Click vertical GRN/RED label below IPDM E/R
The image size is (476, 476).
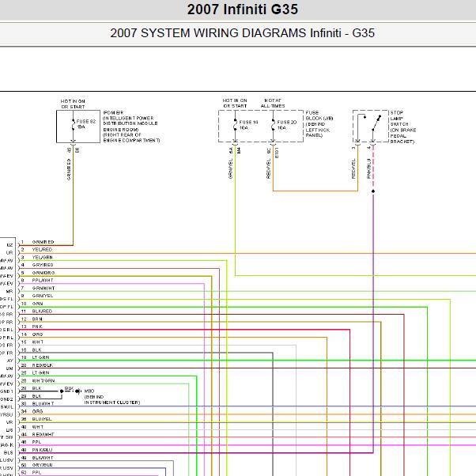coord(69,169)
